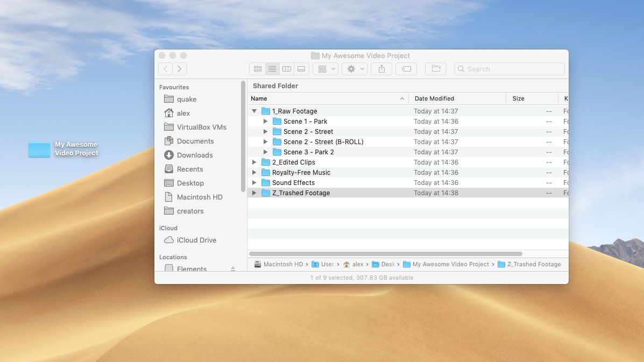
Task: Switch to icon view in toolbar
Action: 258,69
